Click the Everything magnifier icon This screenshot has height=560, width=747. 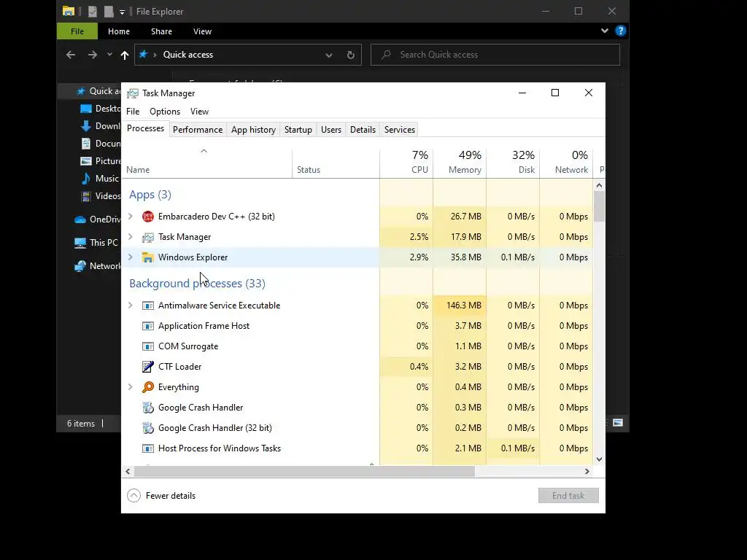click(x=147, y=387)
